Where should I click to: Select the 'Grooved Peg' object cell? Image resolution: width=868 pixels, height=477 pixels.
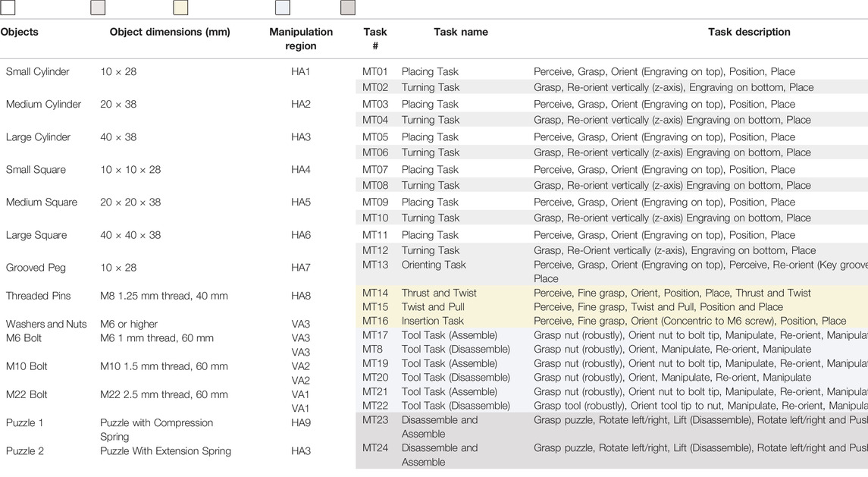pos(36,268)
